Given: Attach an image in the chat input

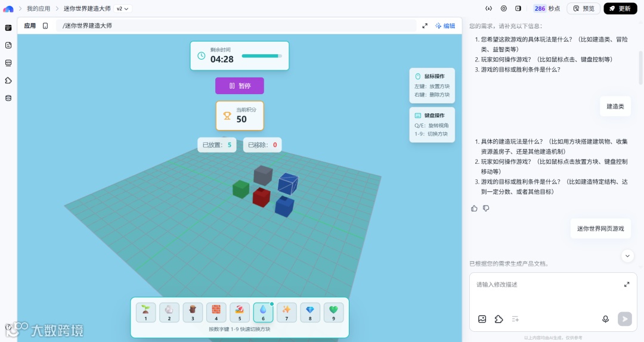Looking at the screenshot, I should [482, 319].
